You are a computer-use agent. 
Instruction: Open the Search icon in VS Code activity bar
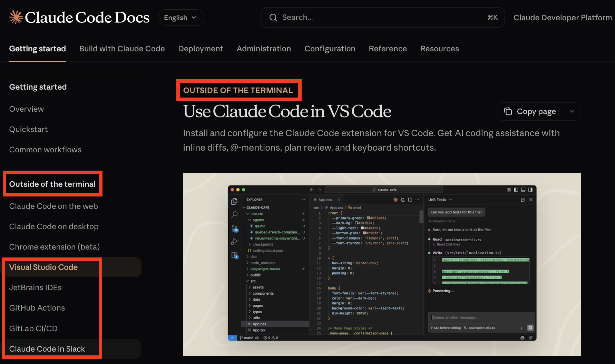234,214
